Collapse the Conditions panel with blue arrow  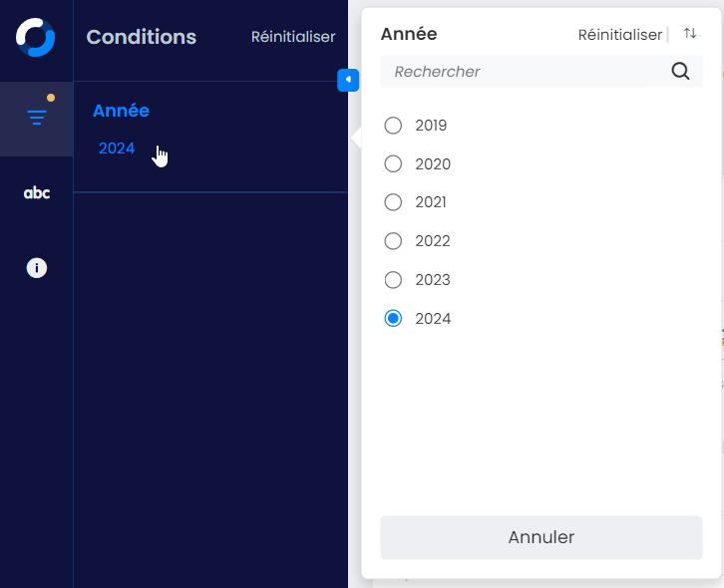click(x=348, y=80)
